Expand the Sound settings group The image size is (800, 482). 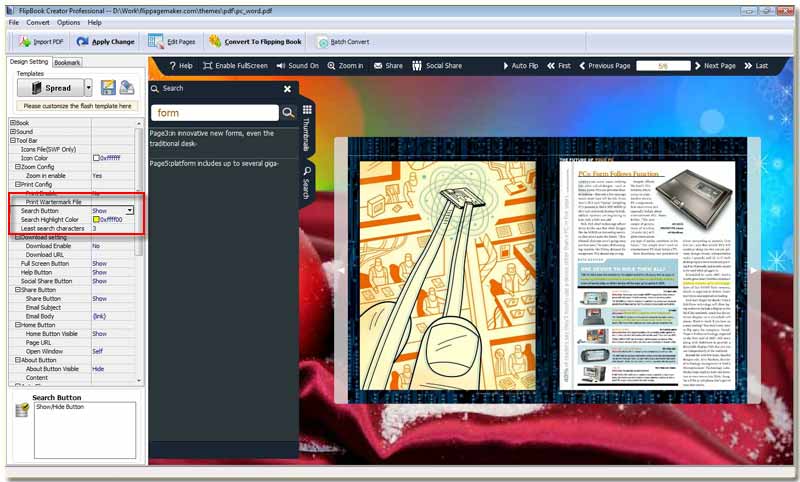[x=13, y=132]
